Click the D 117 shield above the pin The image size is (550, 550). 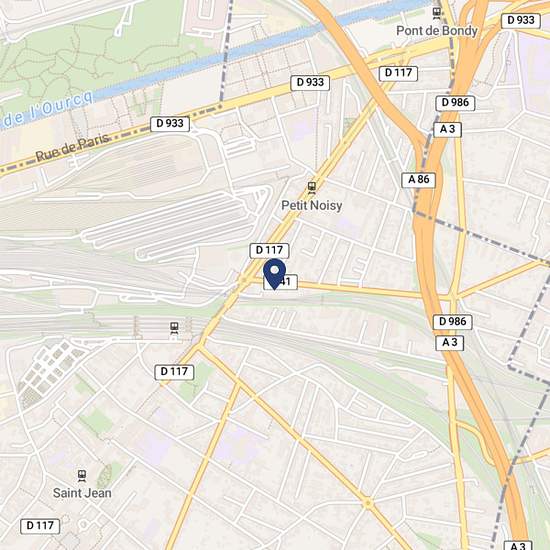[x=269, y=250]
